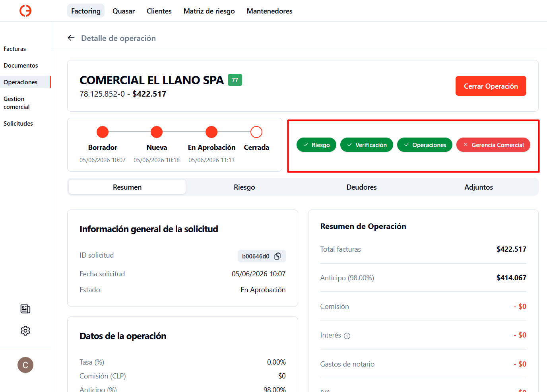Viewport: 547px width, 392px height.
Task: Click the RUT 78.125.852-0
Action: click(x=102, y=94)
